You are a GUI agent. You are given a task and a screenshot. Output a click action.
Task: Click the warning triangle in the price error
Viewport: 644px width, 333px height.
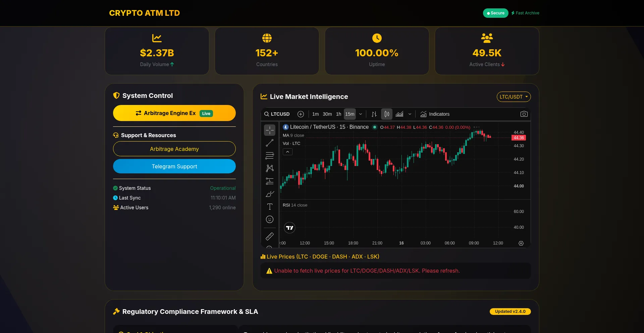pos(269,271)
